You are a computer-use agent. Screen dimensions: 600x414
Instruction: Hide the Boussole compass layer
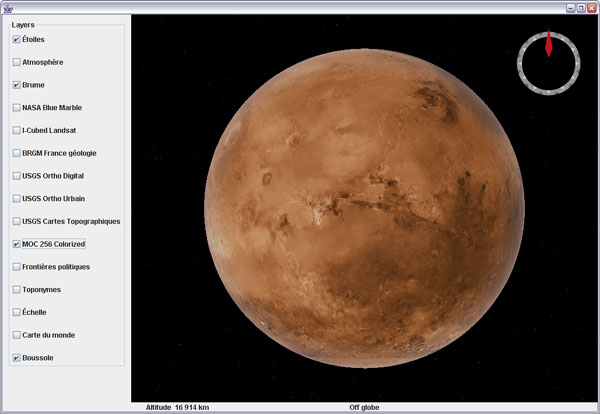16,358
